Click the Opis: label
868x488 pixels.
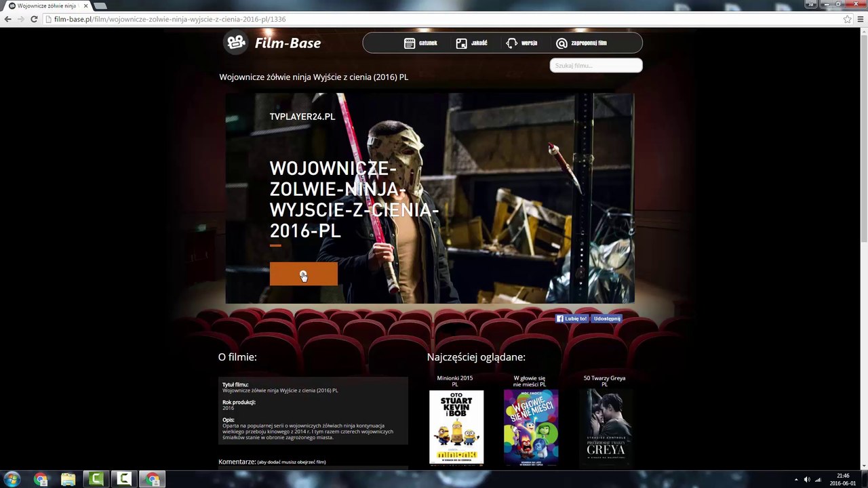(229, 420)
